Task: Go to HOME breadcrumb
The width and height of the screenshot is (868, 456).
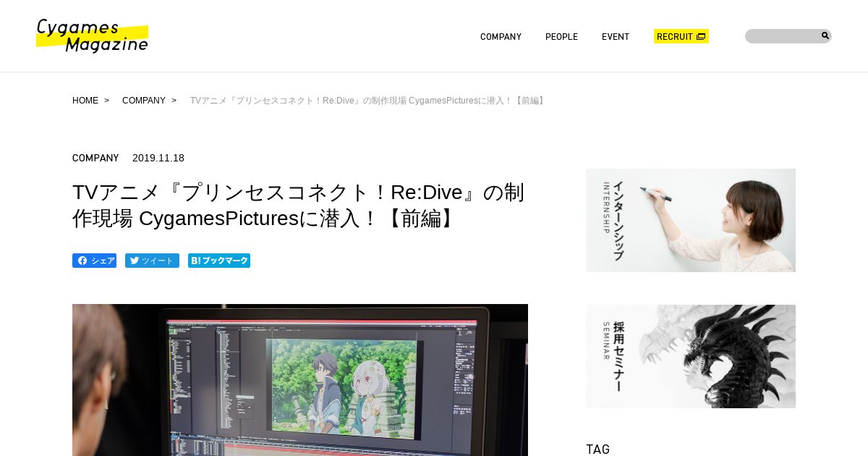Action: 85,101
